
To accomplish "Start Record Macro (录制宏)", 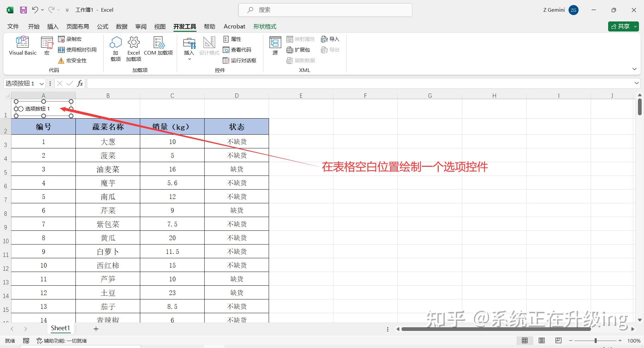I will click(x=70, y=39).
